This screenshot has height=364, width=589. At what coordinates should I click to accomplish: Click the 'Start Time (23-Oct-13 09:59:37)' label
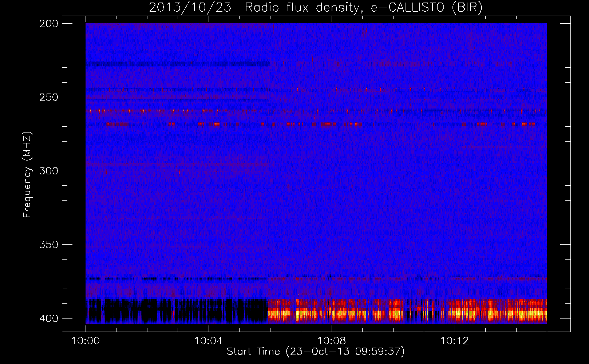pos(316,351)
